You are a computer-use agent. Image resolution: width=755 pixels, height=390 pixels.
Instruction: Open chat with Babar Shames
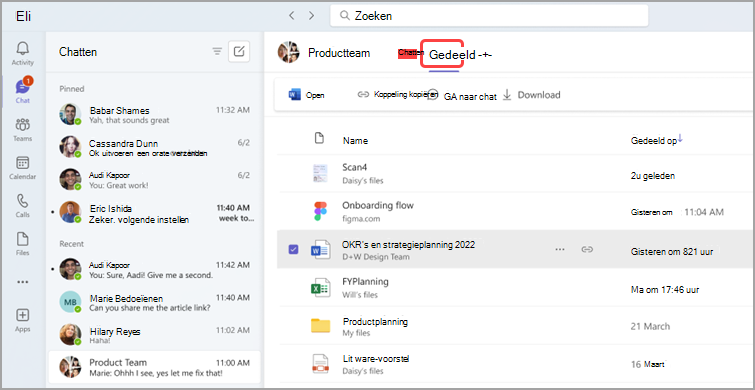coord(155,115)
